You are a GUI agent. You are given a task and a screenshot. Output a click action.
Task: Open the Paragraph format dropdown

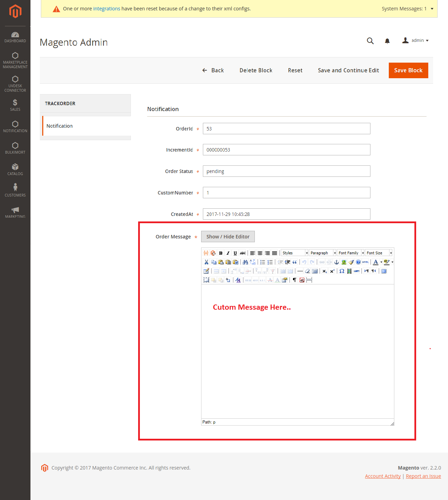coord(323,253)
